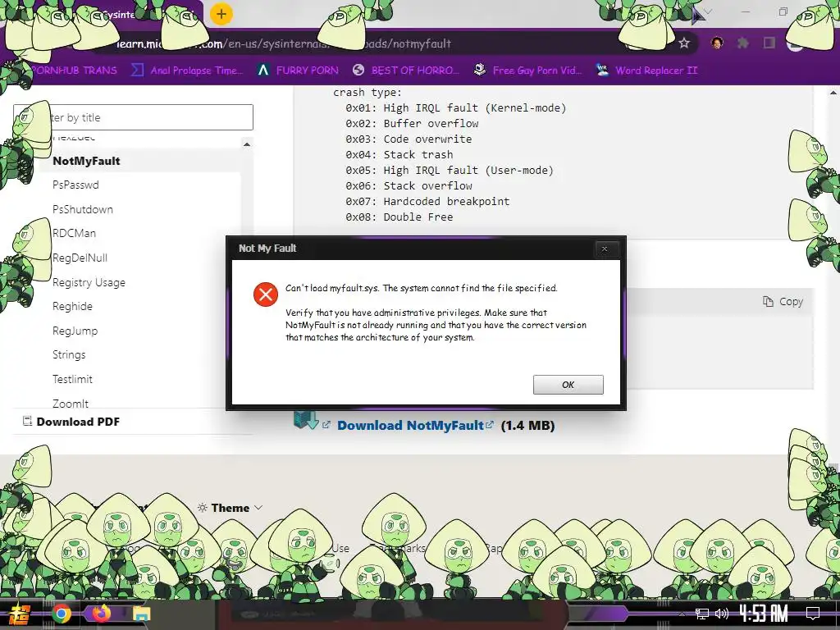Open the Extensions puzzle icon
The height and width of the screenshot is (630, 840).
coord(743,43)
